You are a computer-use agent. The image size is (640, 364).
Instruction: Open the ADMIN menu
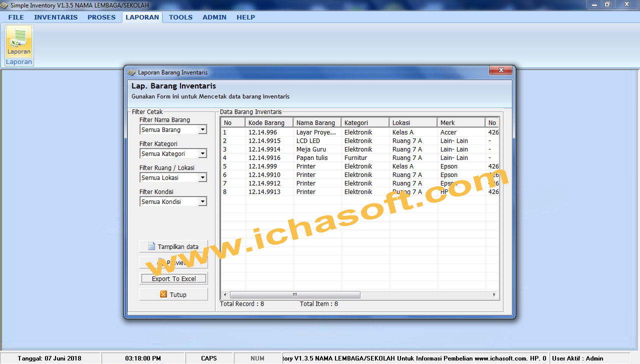[214, 17]
